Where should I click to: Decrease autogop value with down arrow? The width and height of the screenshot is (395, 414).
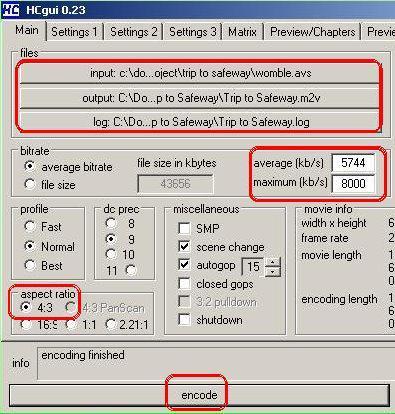point(273,271)
